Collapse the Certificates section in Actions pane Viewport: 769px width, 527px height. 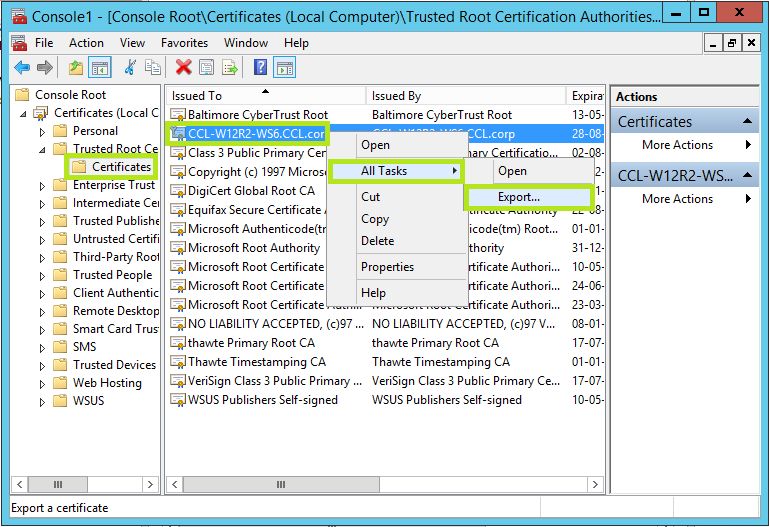coord(747,121)
